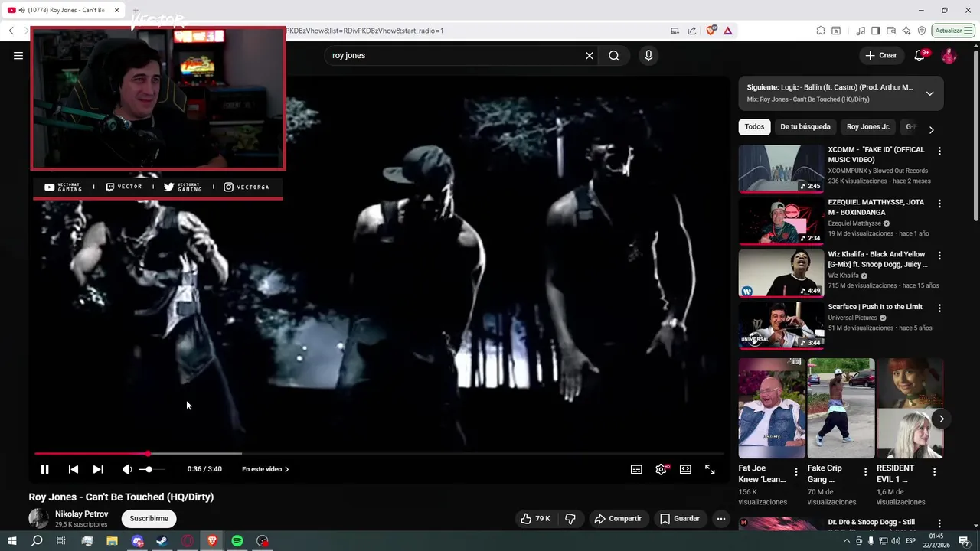This screenshot has height=551, width=980.
Task: Click the Suscribirme button
Action: pyautogui.click(x=149, y=518)
